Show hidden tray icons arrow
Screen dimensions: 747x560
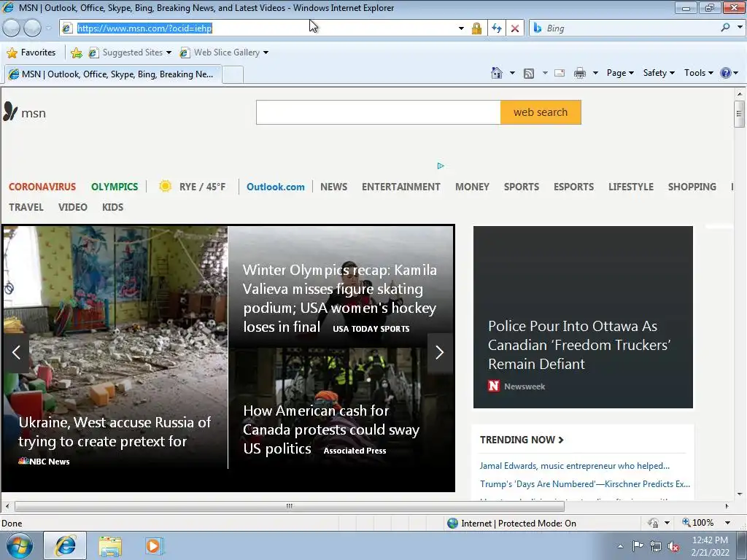coord(620,546)
